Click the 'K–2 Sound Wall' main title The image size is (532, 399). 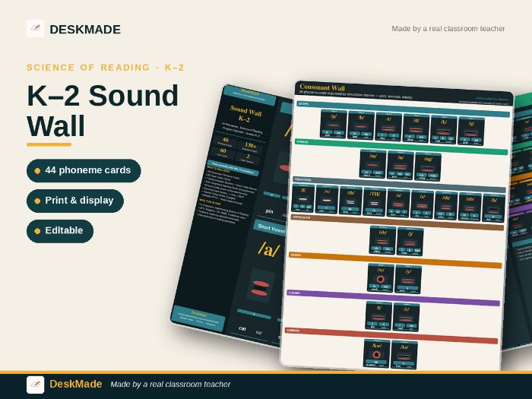103,111
